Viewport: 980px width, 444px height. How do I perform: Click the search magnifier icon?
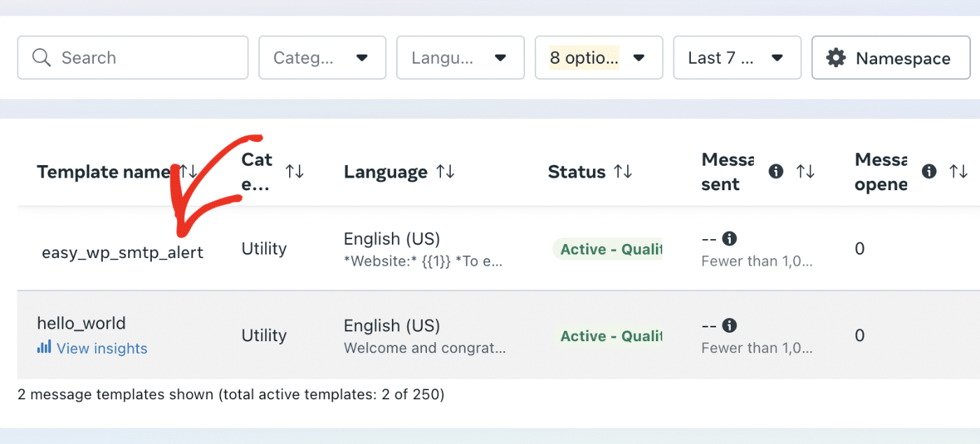click(41, 58)
